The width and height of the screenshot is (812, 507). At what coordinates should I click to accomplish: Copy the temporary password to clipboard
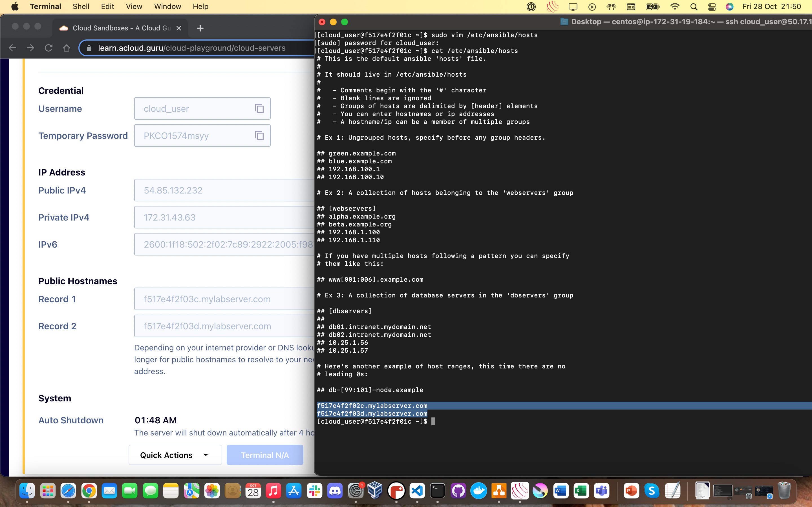pos(259,136)
